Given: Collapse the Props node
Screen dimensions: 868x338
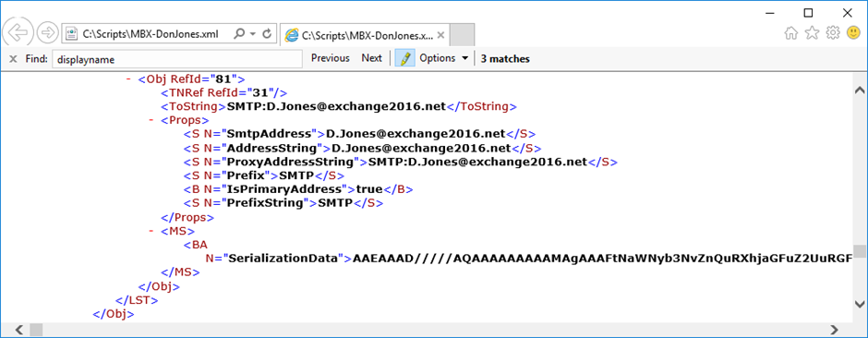Looking at the screenshot, I should click(151, 119).
